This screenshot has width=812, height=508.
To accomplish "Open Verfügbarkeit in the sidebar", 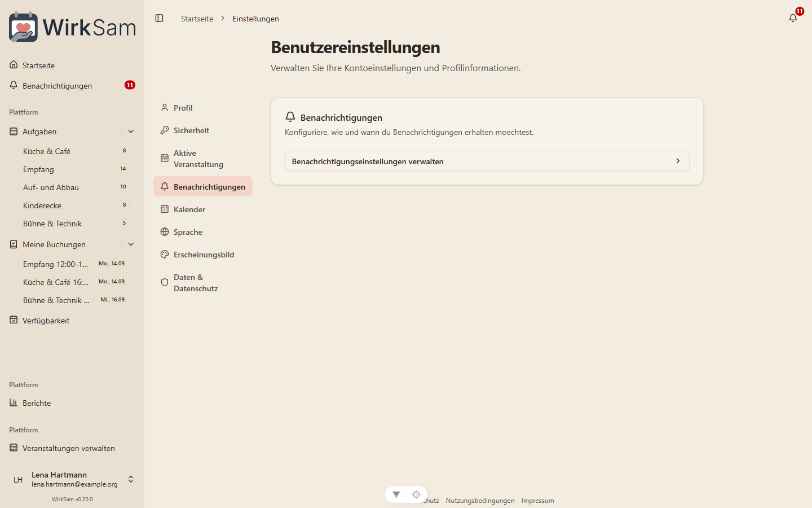I will pos(72,321).
